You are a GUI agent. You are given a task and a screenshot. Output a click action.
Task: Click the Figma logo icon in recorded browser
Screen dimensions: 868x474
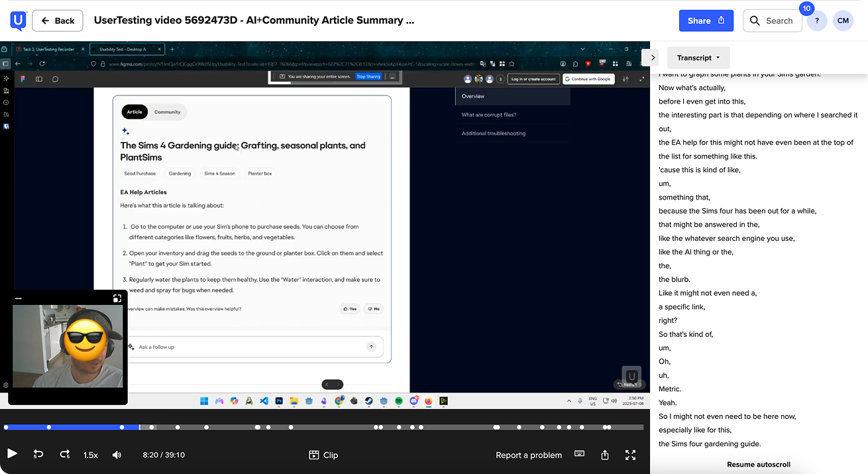coord(23,79)
